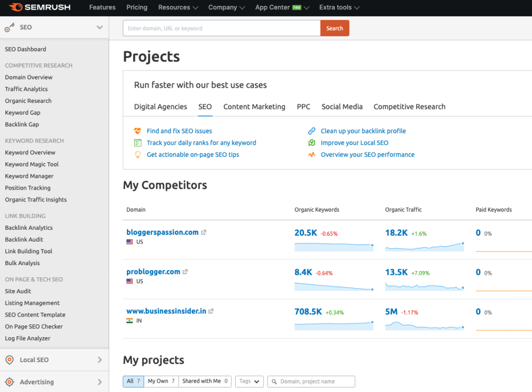Click the magnifier icon in project search field
This screenshot has width=532, height=392.
coord(274,382)
